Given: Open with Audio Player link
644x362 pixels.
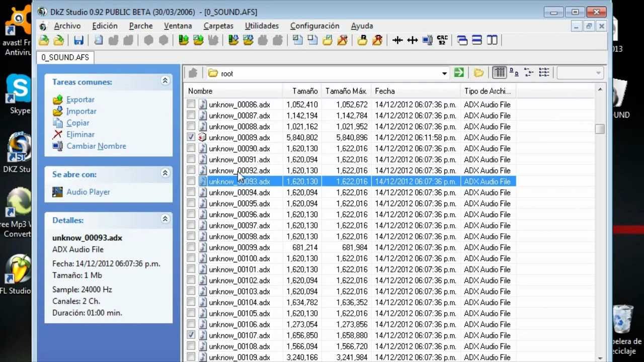Looking at the screenshot, I should click(x=88, y=192).
